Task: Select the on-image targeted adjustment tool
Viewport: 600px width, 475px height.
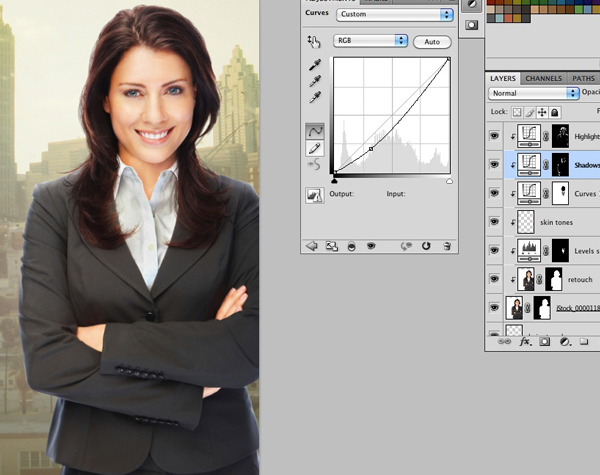Action: coord(314,41)
